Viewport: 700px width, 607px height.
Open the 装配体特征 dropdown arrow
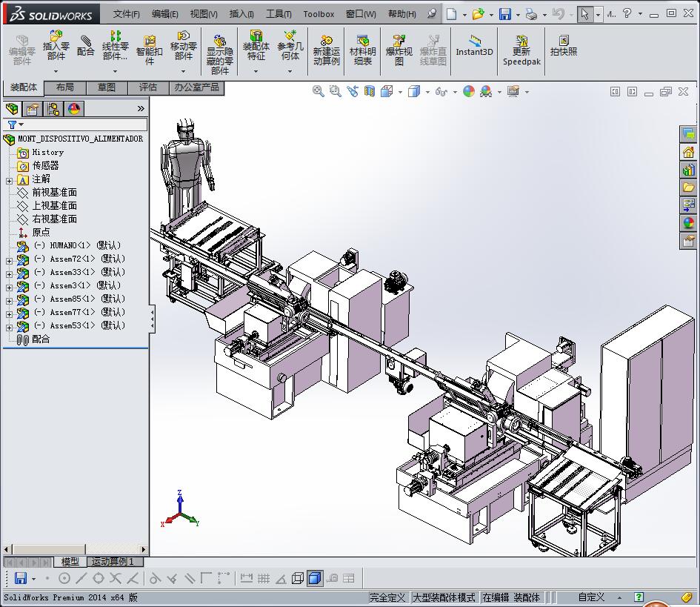tap(256, 72)
